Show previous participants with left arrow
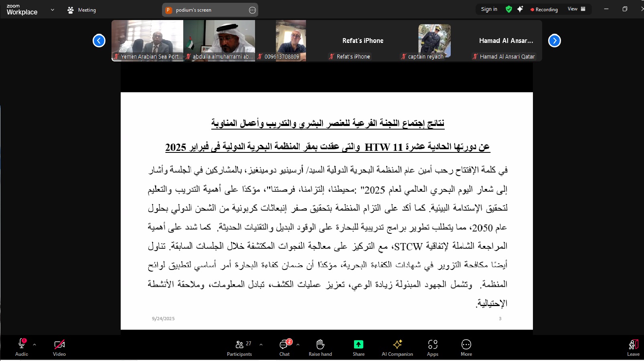This screenshot has width=644, height=361. coord(99,41)
